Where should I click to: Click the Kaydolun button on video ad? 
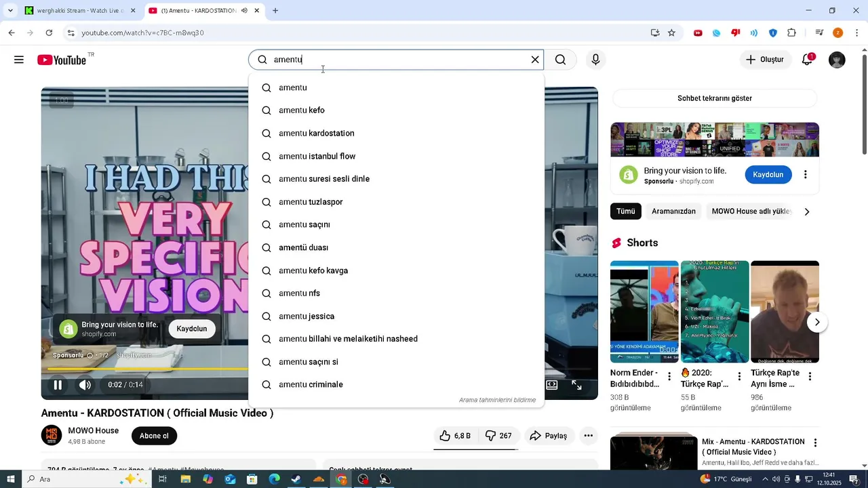tap(192, 329)
